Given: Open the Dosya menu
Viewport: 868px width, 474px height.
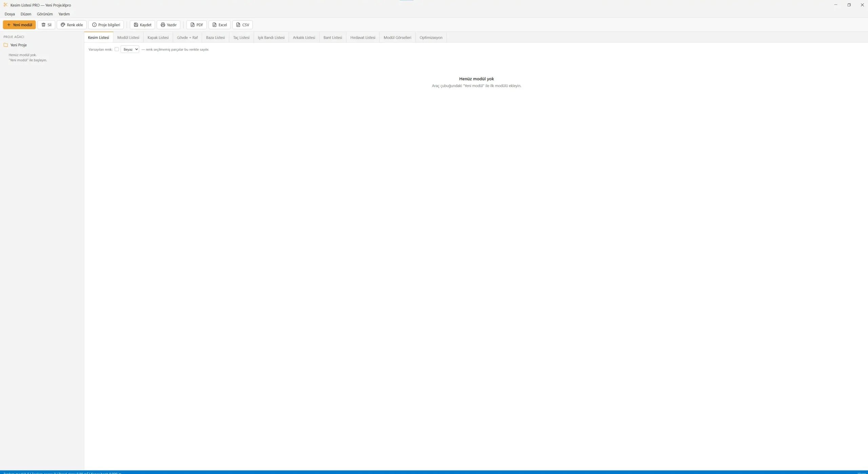Looking at the screenshot, I should (9, 14).
